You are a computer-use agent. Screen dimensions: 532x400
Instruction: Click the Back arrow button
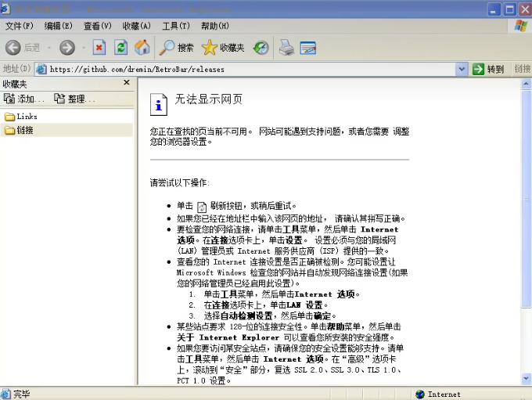coord(13,48)
